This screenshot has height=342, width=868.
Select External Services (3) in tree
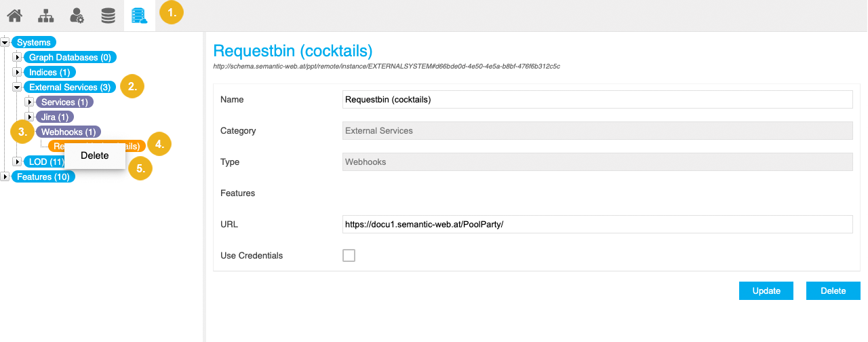70,87
